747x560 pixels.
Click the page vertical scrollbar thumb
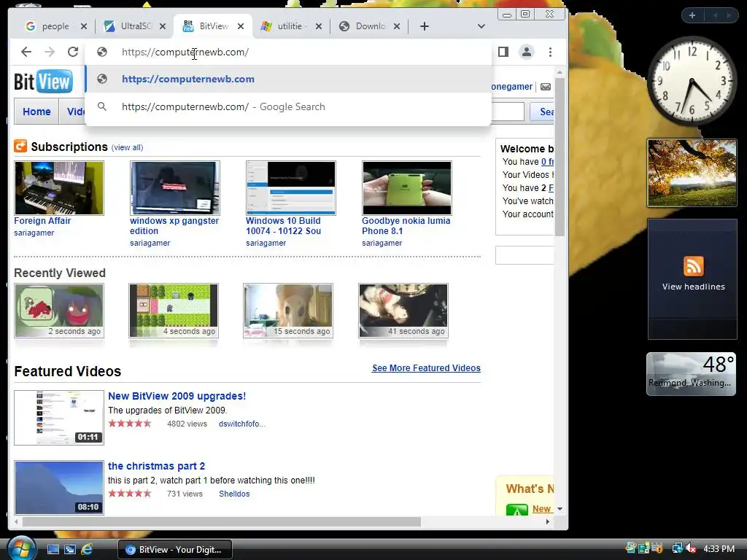coord(560,157)
